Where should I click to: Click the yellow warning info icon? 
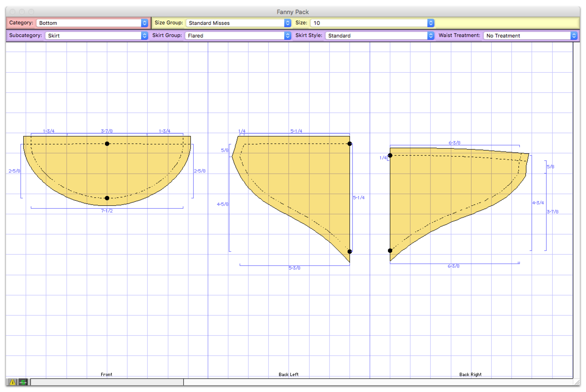tap(13, 382)
